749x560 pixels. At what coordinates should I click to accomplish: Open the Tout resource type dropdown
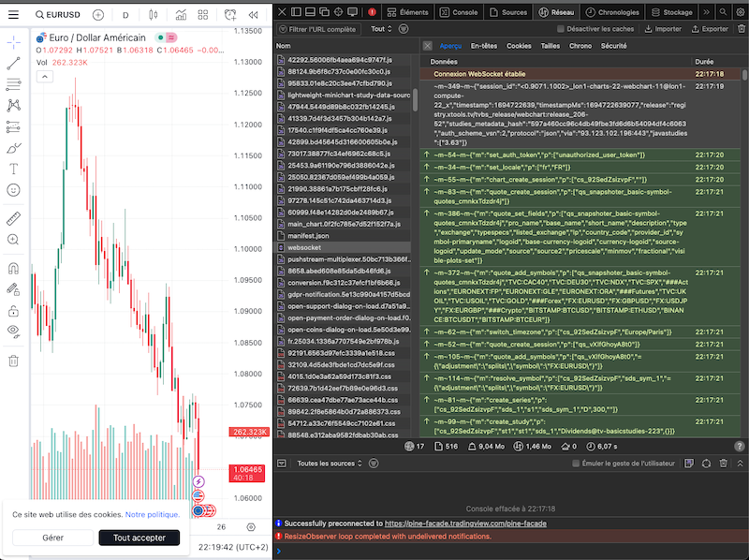point(381,29)
